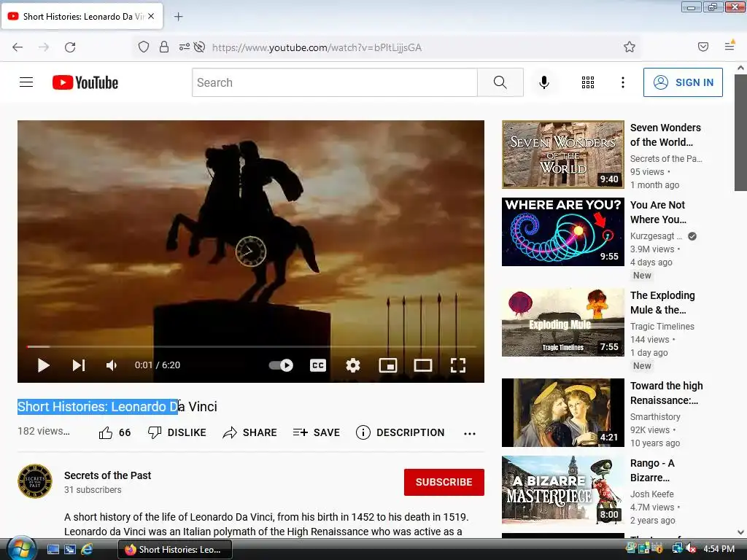Click the autoplay blocked icon in the address bar
Screen dimensions: 747x560
(x=200, y=47)
